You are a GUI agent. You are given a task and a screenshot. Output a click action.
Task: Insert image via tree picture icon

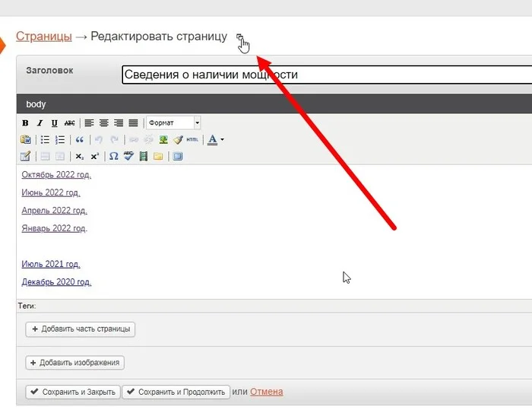(x=163, y=140)
